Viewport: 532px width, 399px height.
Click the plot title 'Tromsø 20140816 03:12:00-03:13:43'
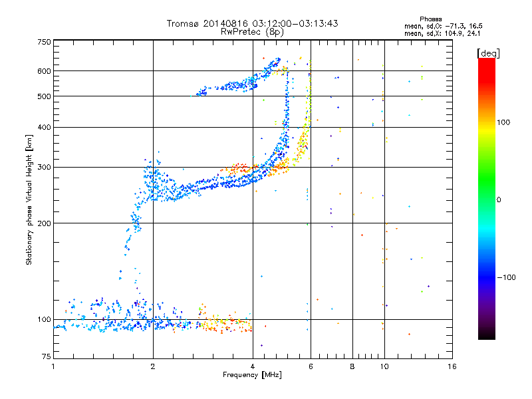click(252, 23)
